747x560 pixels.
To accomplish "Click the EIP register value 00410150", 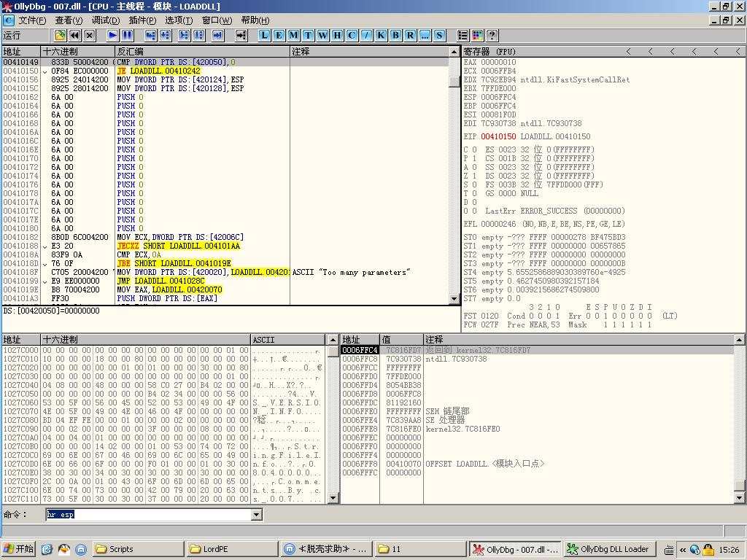I will pos(498,136).
